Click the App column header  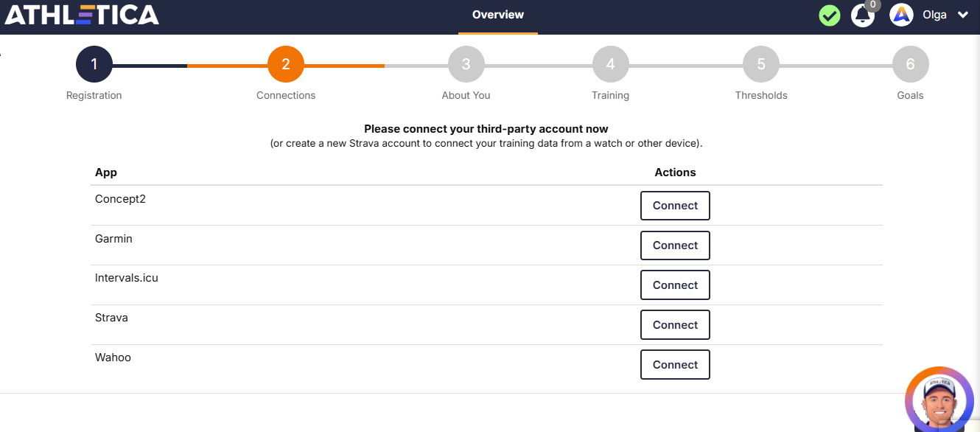click(106, 173)
